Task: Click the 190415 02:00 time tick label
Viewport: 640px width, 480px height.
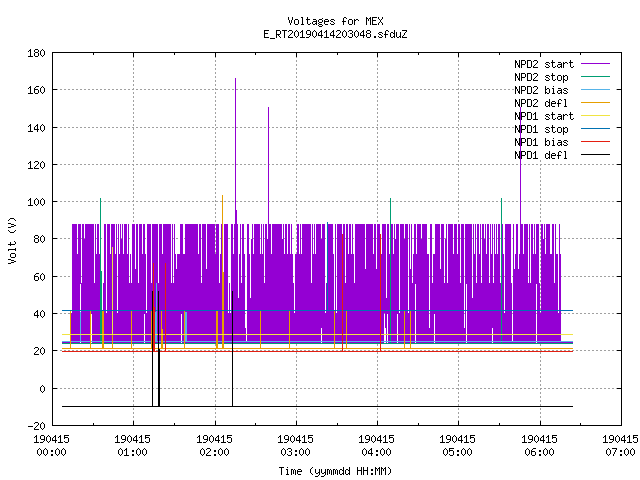Action: point(214,446)
